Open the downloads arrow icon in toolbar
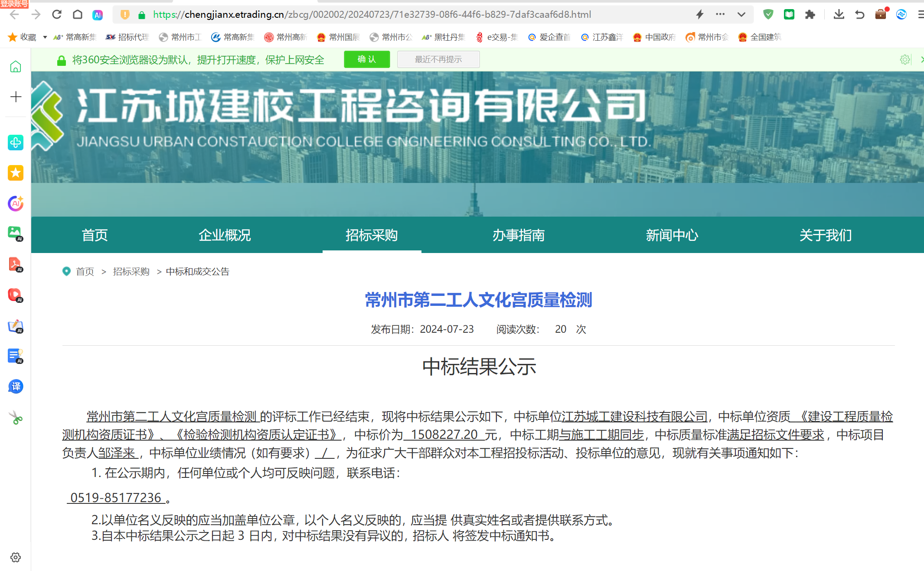 839,14
